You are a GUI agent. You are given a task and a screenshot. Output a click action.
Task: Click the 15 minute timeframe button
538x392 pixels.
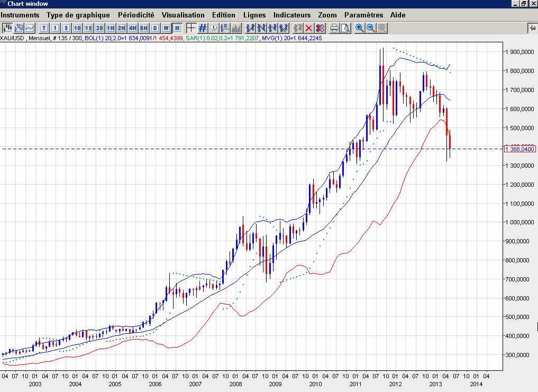coord(88,28)
